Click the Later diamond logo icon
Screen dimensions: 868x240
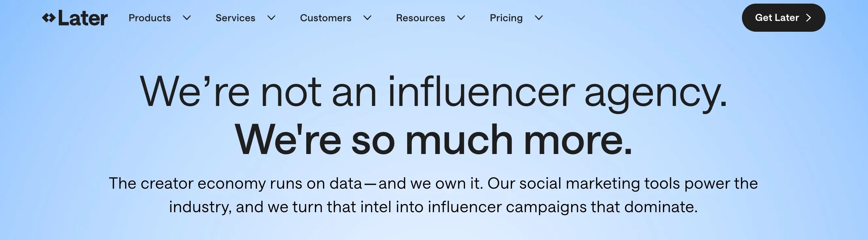tap(49, 18)
